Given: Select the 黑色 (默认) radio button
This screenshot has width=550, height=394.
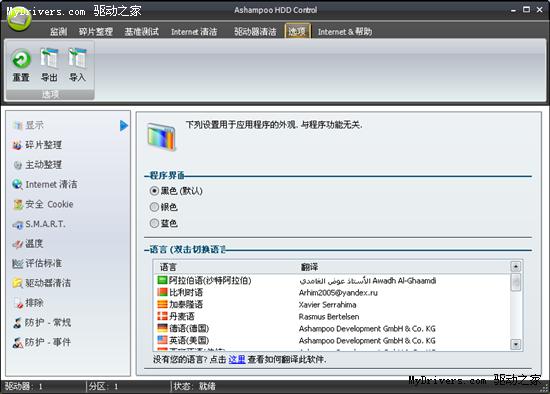Looking at the screenshot, I should [154, 191].
